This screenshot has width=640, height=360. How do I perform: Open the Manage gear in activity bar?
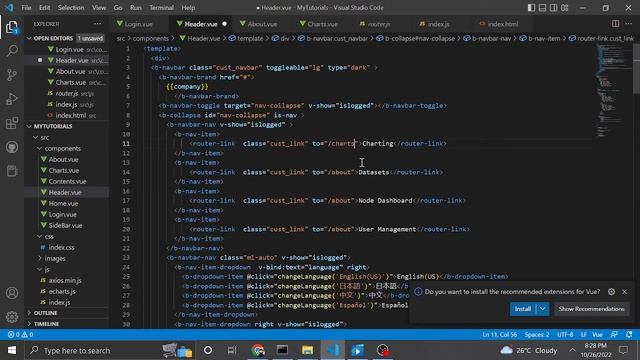click(x=12, y=316)
